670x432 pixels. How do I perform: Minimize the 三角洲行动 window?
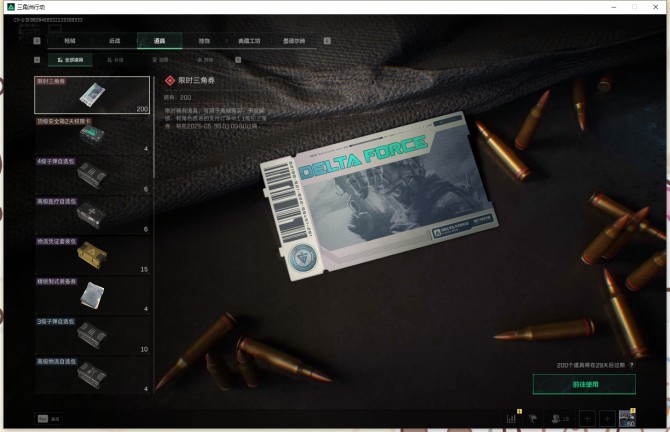[x=614, y=7]
